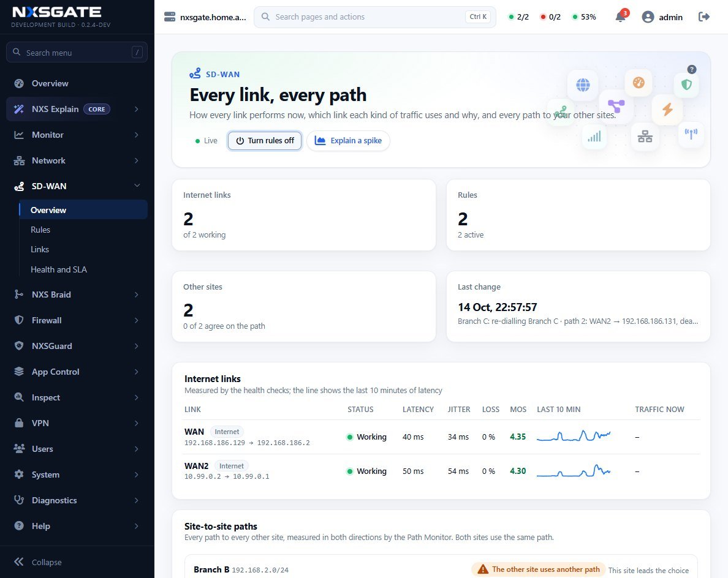This screenshot has height=578, width=728.
Task: Expand the NXS Explain menu chevron
Action: [137, 109]
